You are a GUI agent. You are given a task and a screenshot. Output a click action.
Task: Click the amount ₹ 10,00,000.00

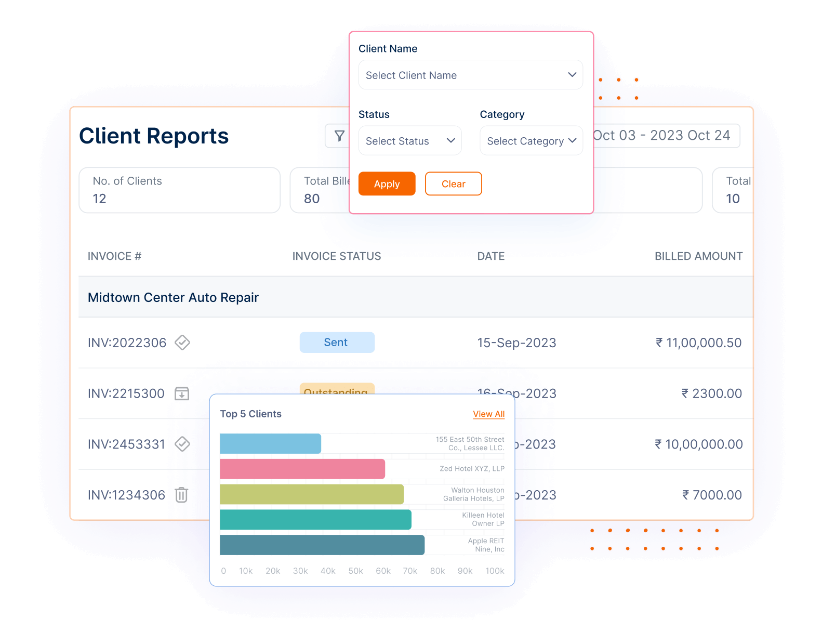(698, 444)
